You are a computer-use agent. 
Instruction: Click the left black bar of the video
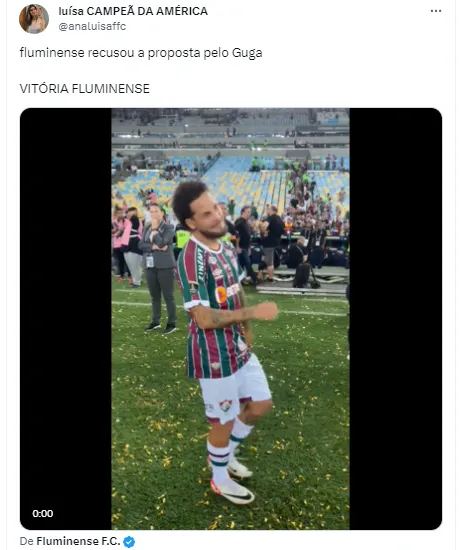(66, 319)
